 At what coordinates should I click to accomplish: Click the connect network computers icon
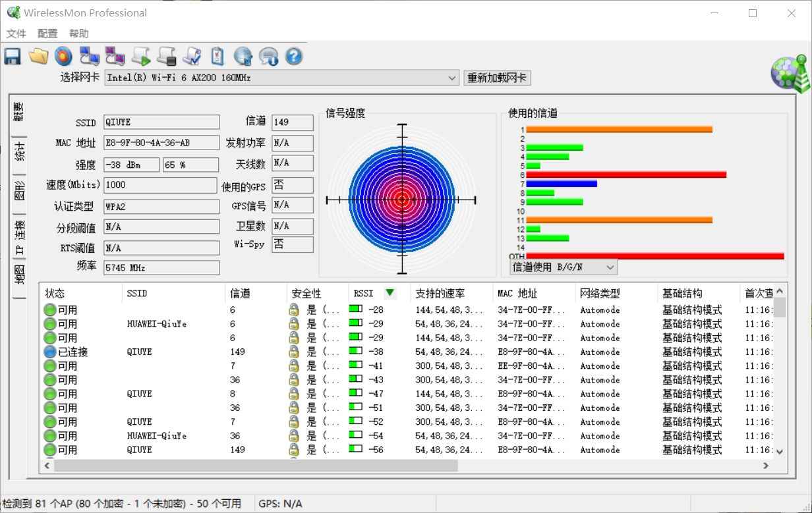(89, 57)
